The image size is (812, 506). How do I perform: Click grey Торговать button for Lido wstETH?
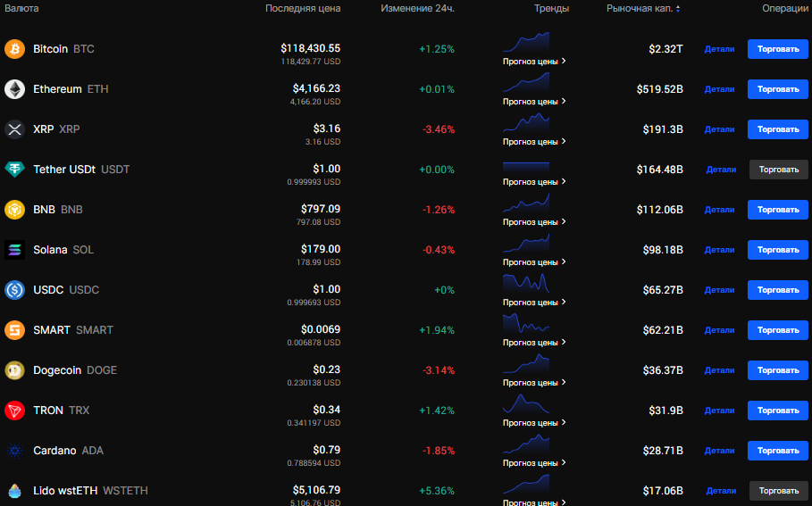point(779,491)
